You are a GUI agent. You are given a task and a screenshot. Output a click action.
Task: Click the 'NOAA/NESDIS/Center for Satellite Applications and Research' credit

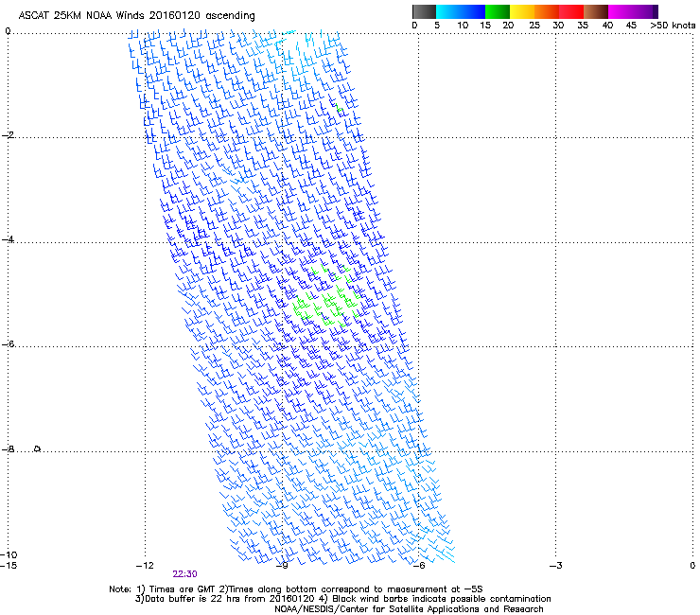click(409, 609)
